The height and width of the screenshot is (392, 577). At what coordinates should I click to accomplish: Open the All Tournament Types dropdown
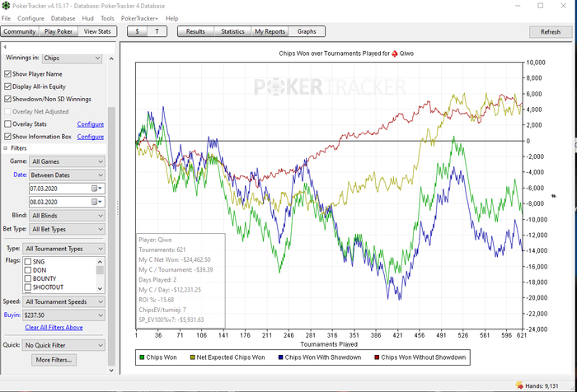point(63,249)
